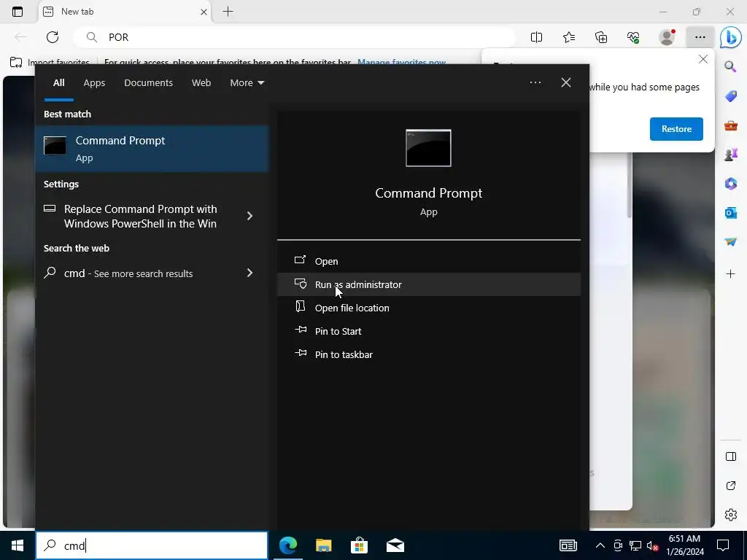Open the Edge profile avatar
Image resolution: width=747 pixels, height=560 pixels.
coord(667,37)
